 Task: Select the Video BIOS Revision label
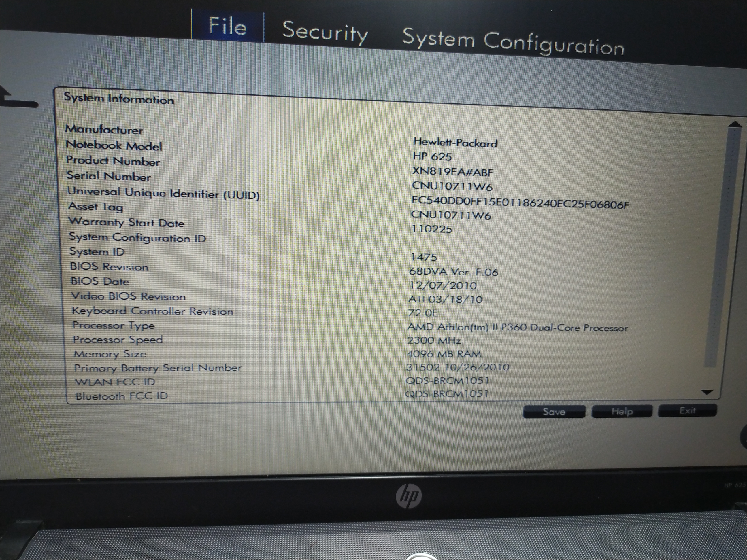click(x=128, y=296)
